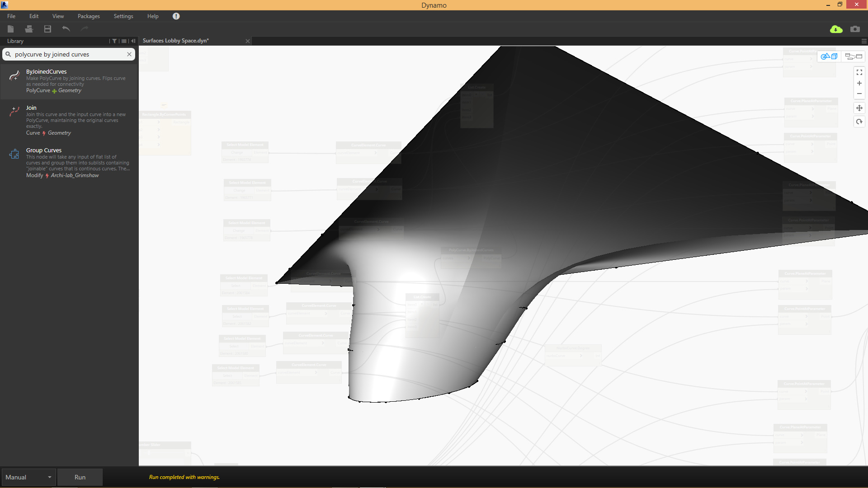Collapse the Library sidebar panel

pos(133,41)
